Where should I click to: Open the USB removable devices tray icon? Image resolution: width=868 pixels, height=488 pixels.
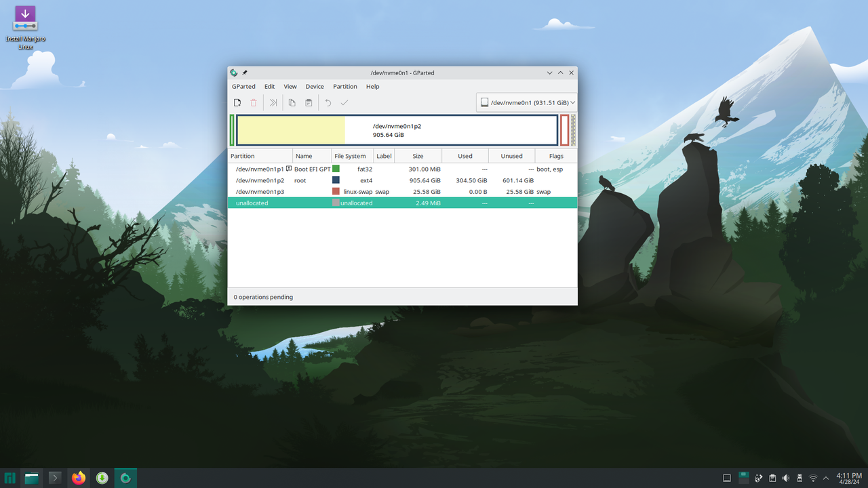pyautogui.click(x=800, y=478)
